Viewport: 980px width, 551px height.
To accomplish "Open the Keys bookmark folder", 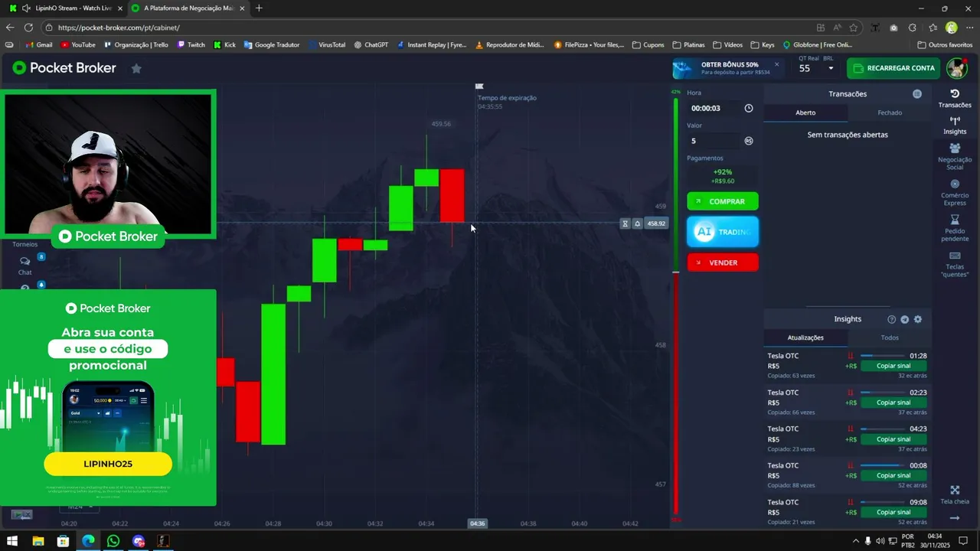I will 762,44.
